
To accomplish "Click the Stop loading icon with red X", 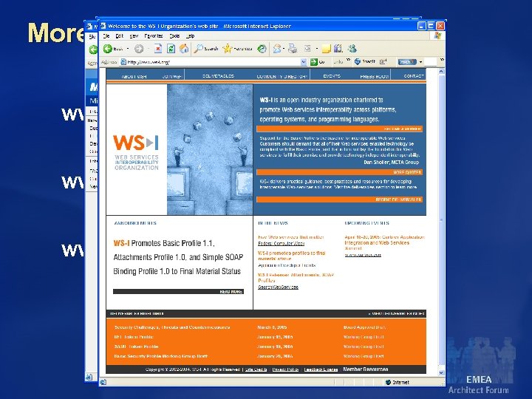I will coord(158,49).
